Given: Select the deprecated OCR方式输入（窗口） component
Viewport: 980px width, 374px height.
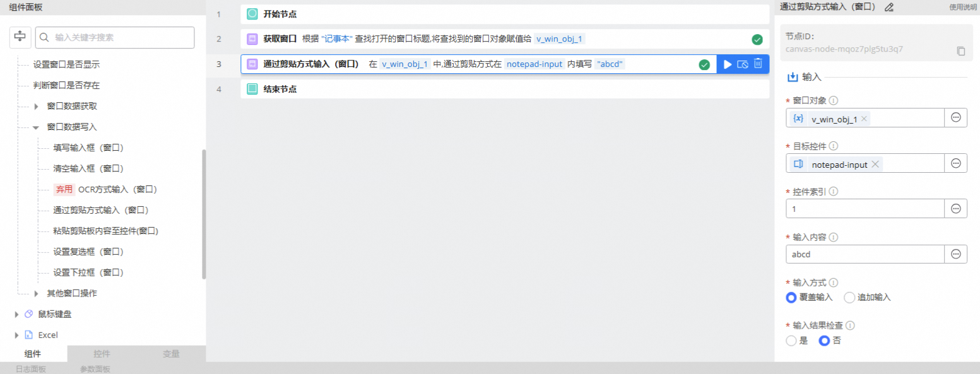Looking at the screenshot, I should tap(105, 189).
